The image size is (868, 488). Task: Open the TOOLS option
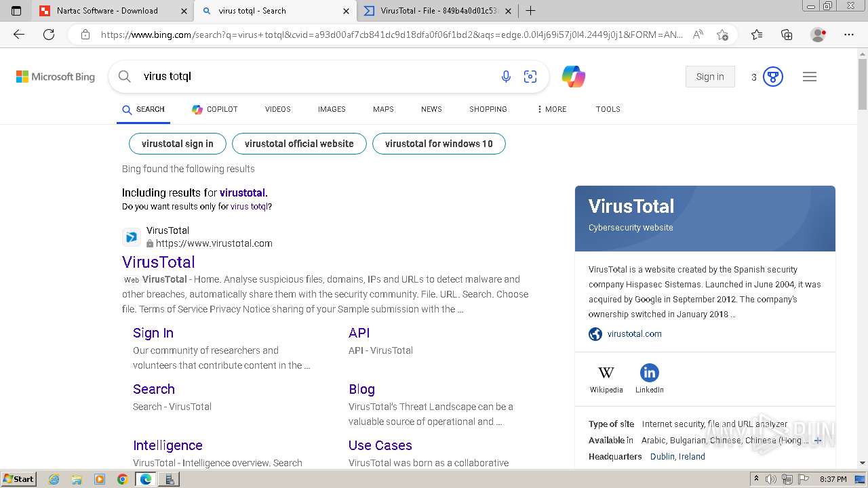pyautogui.click(x=608, y=109)
